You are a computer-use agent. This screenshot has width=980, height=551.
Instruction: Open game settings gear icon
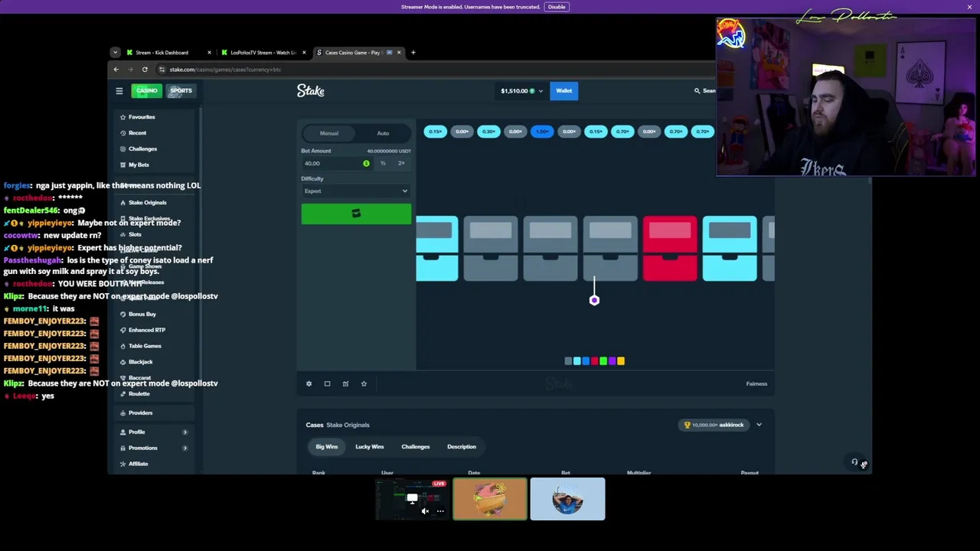(309, 383)
